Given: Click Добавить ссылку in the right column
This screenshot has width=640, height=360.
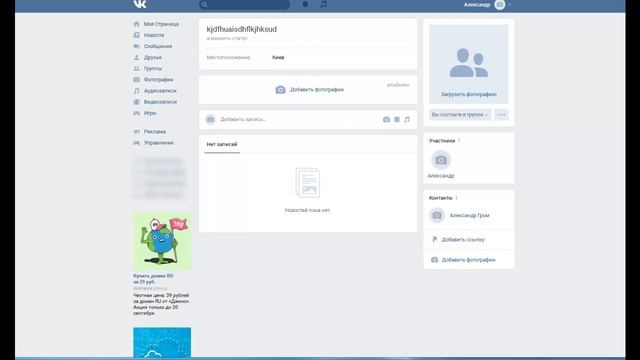Looking at the screenshot, I should (x=463, y=240).
